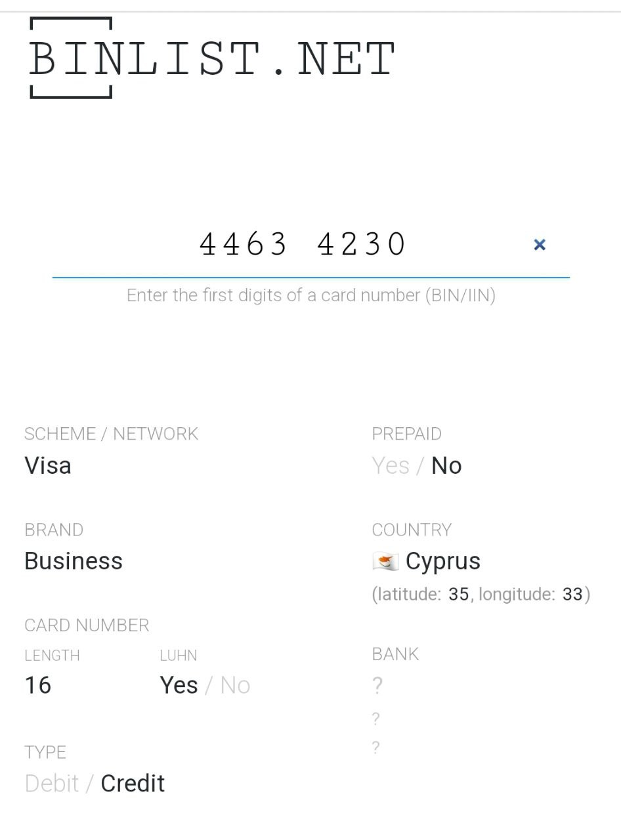Select the Luhn "Yes" option
This screenshot has height=840, width=621.
coord(179,685)
